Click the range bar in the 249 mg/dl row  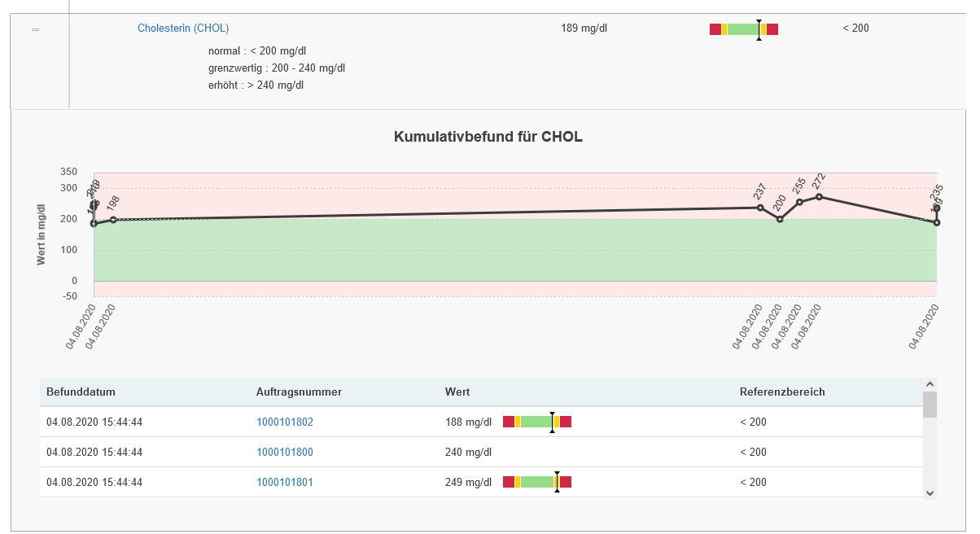coord(536,482)
